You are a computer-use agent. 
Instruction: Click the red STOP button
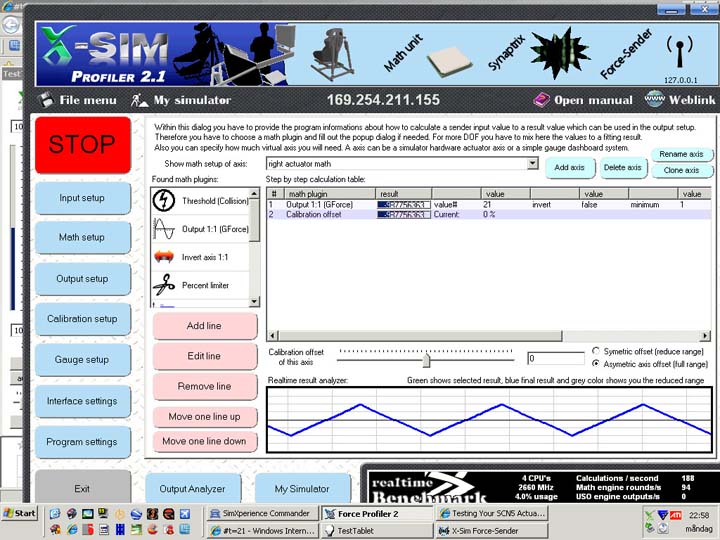tap(83, 144)
